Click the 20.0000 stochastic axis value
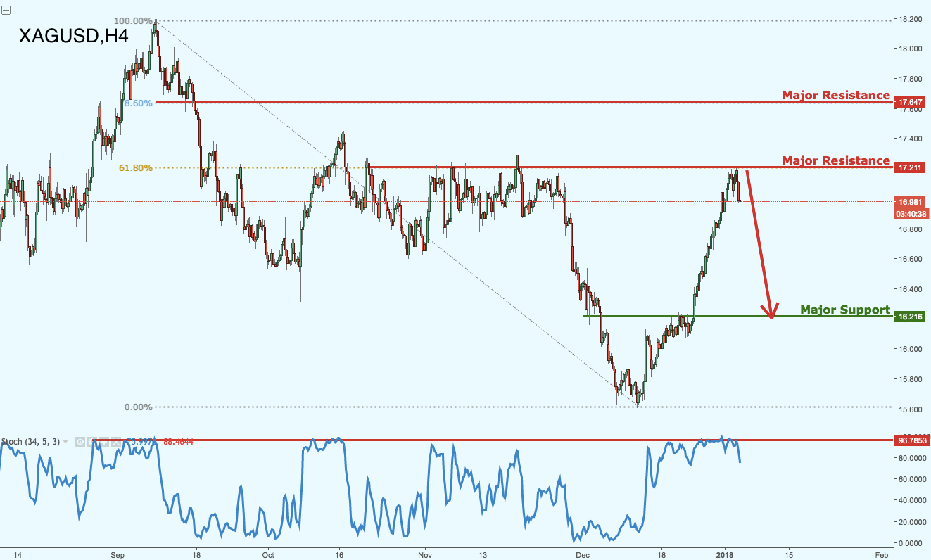Screen dimensions: 931x560 [912, 521]
